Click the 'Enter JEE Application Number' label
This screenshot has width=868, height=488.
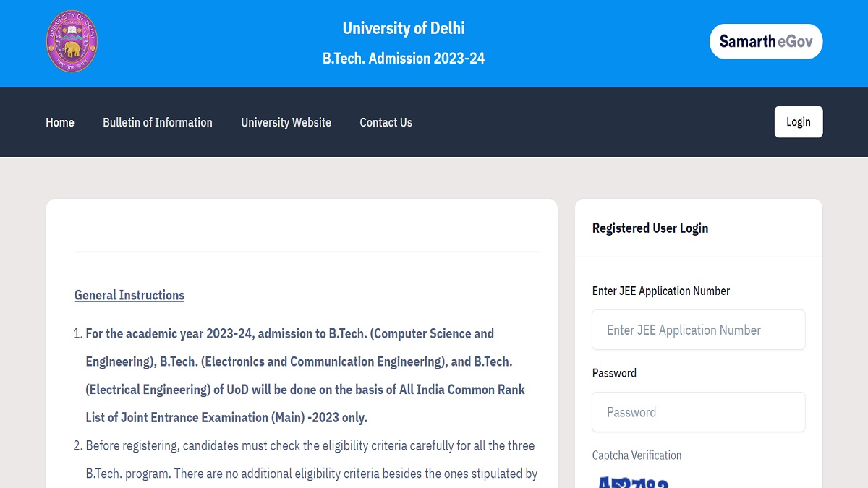[x=661, y=291]
